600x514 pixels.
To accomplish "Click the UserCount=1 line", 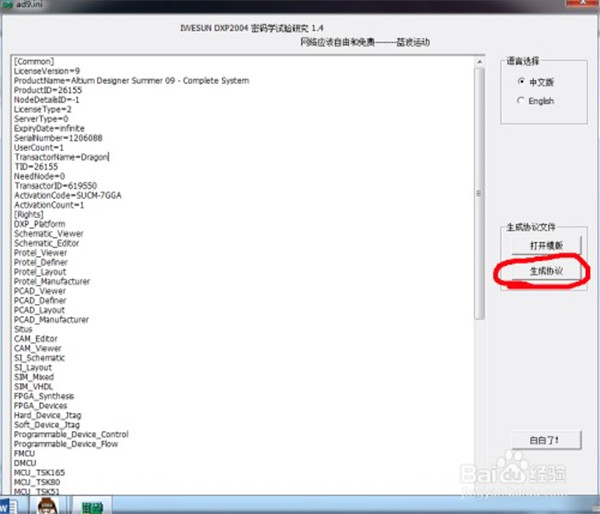I will pyautogui.click(x=39, y=148).
